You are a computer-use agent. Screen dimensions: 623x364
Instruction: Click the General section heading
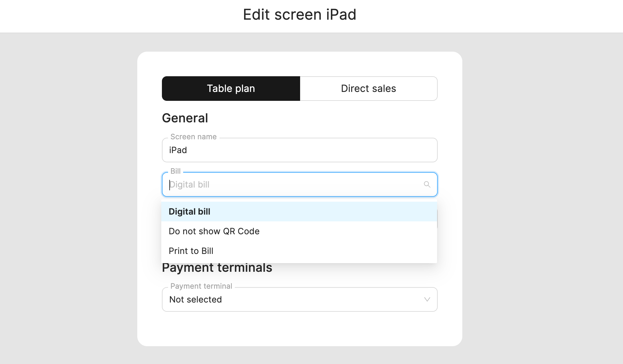[185, 118]
